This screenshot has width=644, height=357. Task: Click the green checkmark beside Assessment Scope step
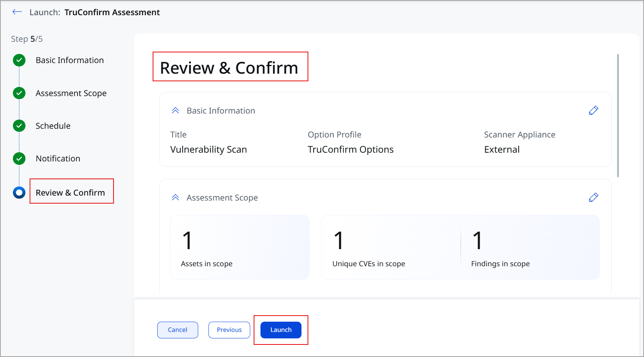click(x=19, y=93)
